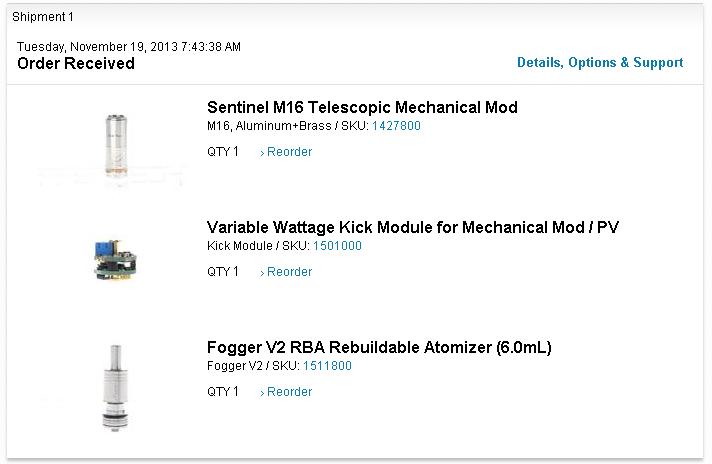Click QTY 1 under Sentinel M16
Screen dimensions: 712x464
pyautogui.click(x=222, y=152)
